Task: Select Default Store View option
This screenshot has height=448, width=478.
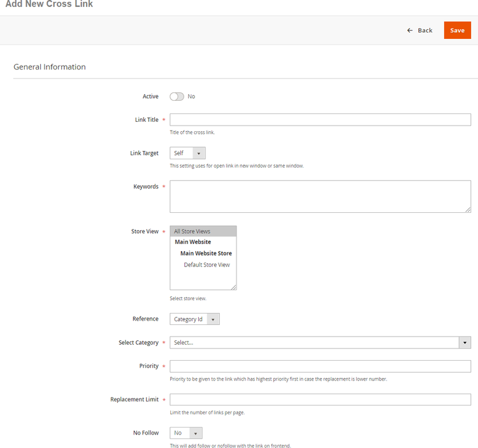Action: (x=206, y=265)
